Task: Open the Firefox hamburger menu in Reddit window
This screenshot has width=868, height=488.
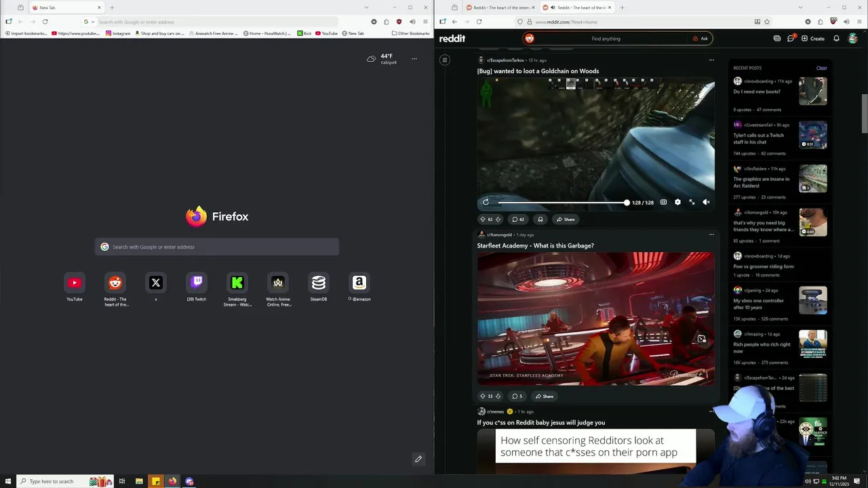Action: pyautogui.click(x=860, y=22)
